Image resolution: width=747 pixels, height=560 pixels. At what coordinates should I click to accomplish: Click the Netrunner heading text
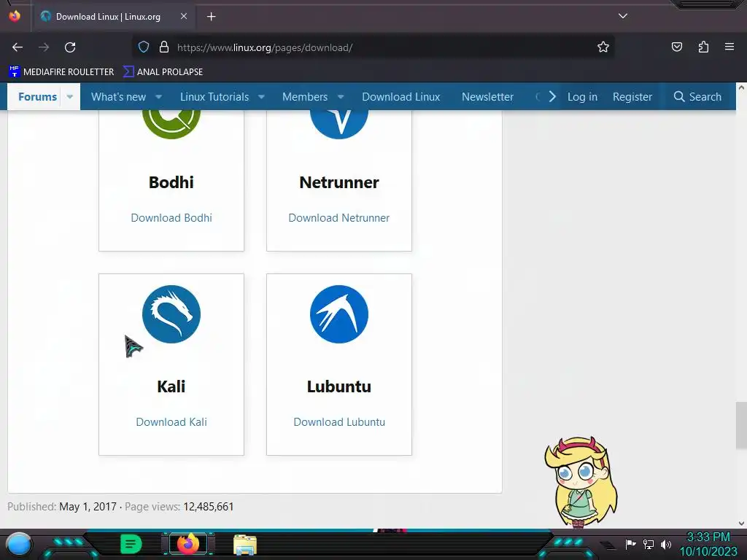point(339,182)
